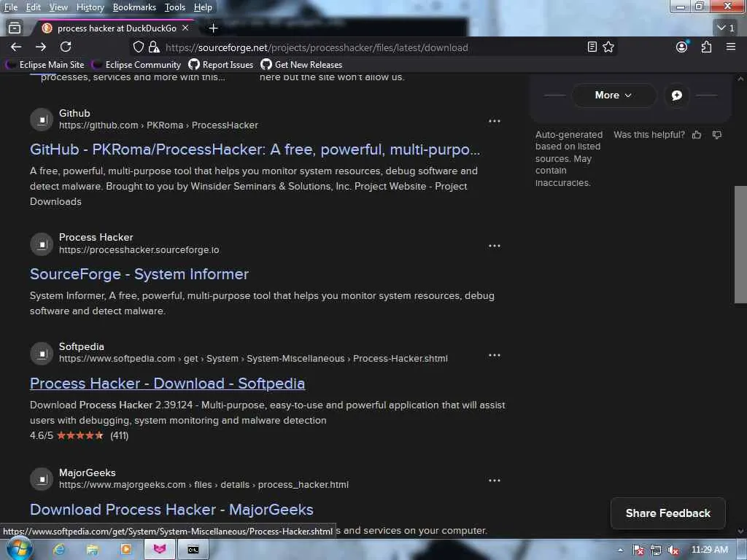This screenshot has width=747, height=560.
Task: Click the Process Hacker site favicon
Action: click(x=42, y=244)
